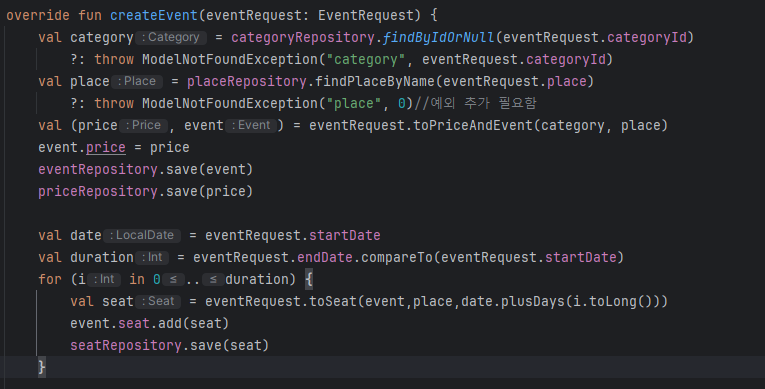Click the '≤' range hint just before duration
This screenshot has height=389, width=765.
click(213, 279)
